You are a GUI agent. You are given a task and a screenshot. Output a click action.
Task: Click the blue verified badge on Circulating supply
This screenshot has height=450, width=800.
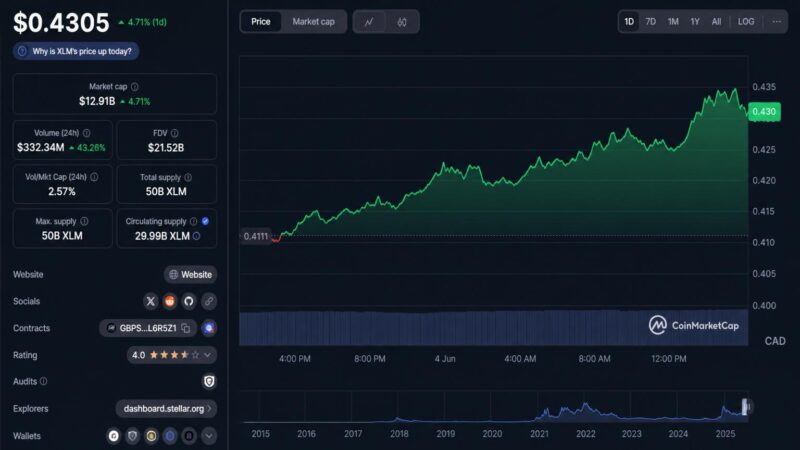(205, 221)
